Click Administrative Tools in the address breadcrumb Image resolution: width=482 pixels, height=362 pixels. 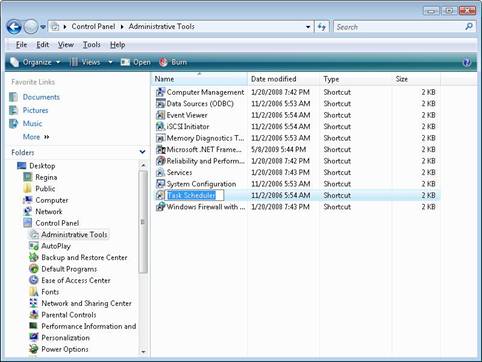(x=162, y=26)
